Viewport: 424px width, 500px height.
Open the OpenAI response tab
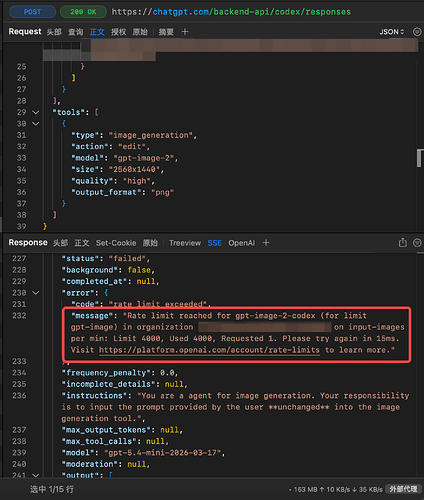(x=242, y=243)
